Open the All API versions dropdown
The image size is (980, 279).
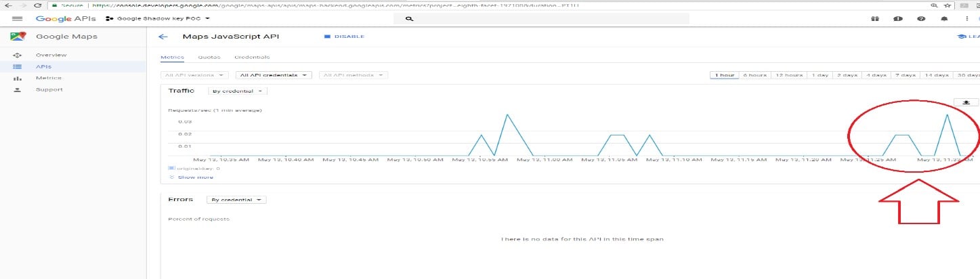[194, 75]
